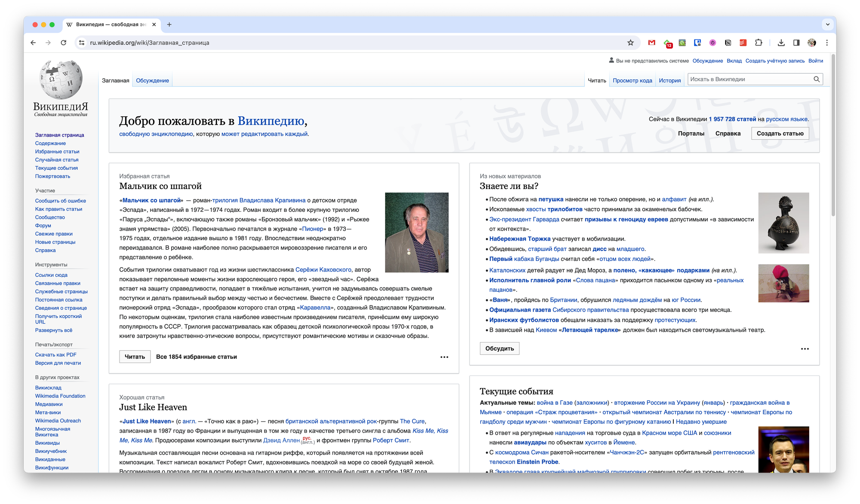Open the История tab
This screenshot has height=504, width=860.
tap(670, 80)
